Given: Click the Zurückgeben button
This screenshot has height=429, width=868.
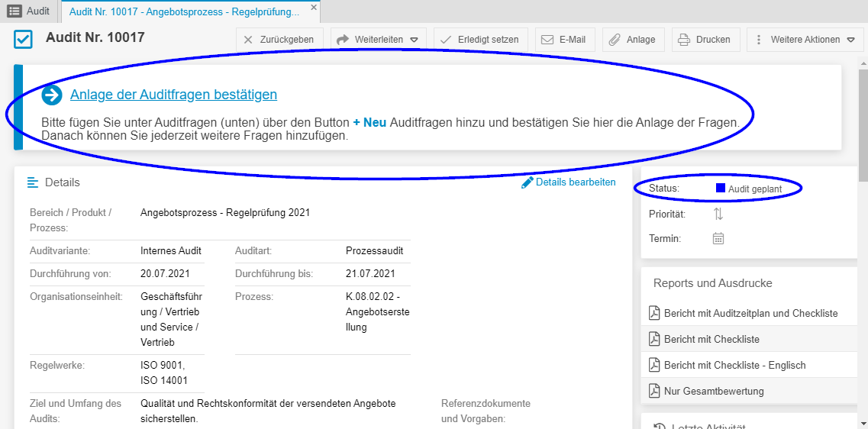Looking at the screenshot, I should 279,40.
